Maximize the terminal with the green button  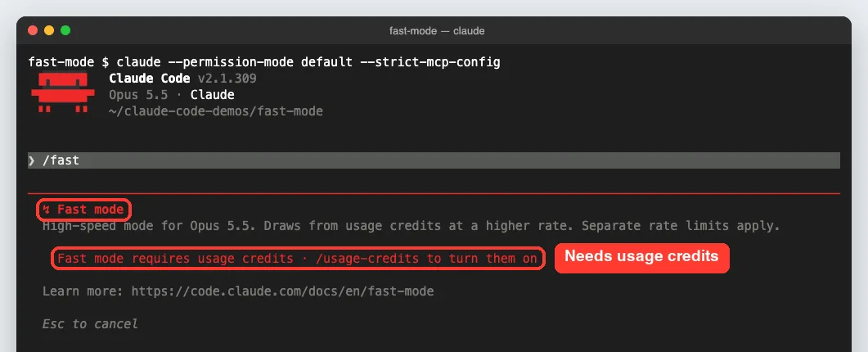(x=65, y=30)
